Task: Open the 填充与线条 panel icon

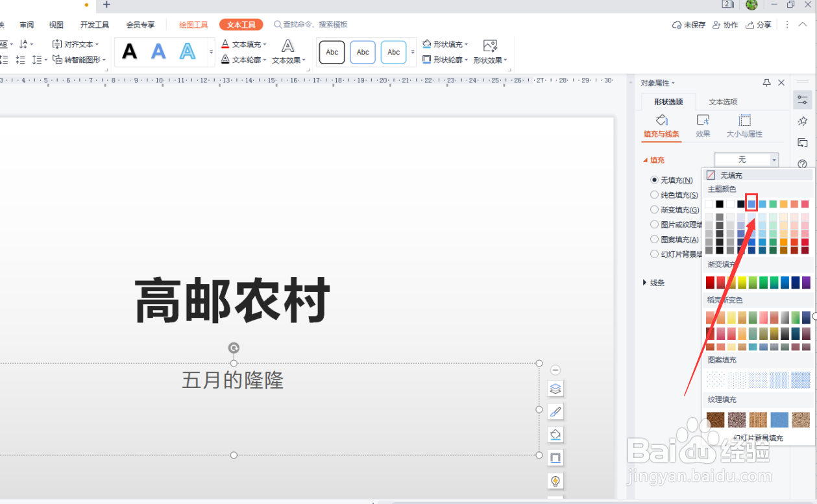Action: (661, 126)
